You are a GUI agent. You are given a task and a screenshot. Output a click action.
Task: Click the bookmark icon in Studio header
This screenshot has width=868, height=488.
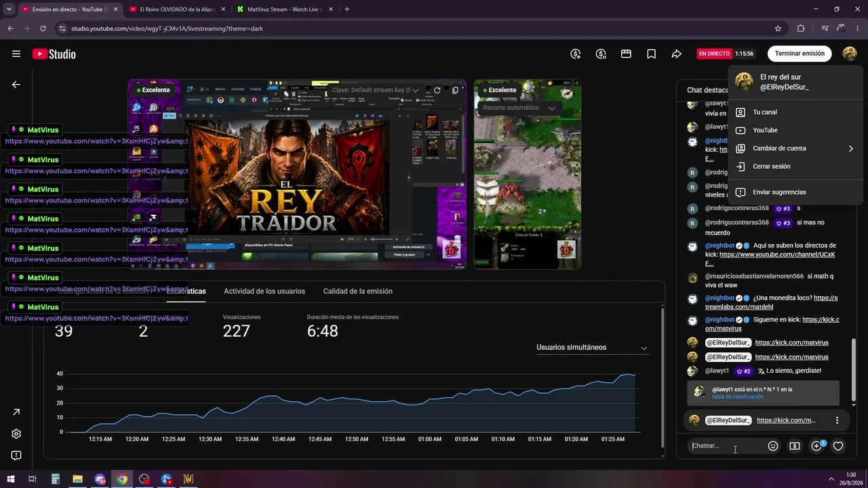click(x=651, y=54)
